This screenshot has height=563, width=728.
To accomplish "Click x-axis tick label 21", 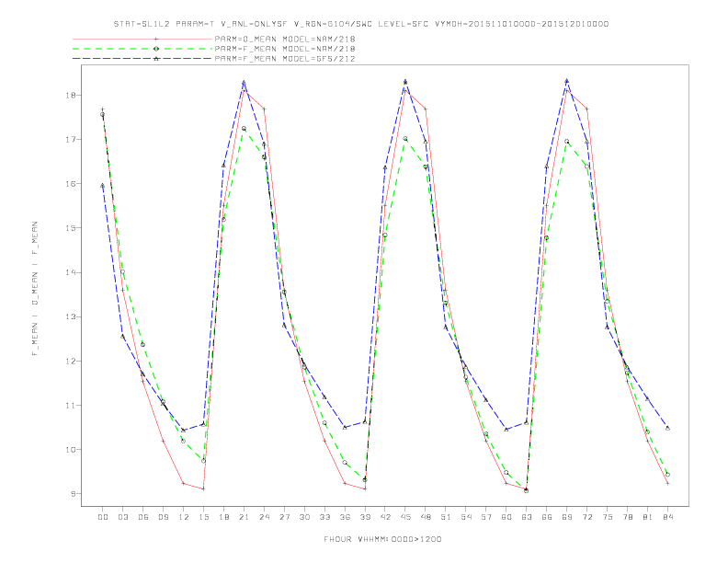I will coord(244,517).
